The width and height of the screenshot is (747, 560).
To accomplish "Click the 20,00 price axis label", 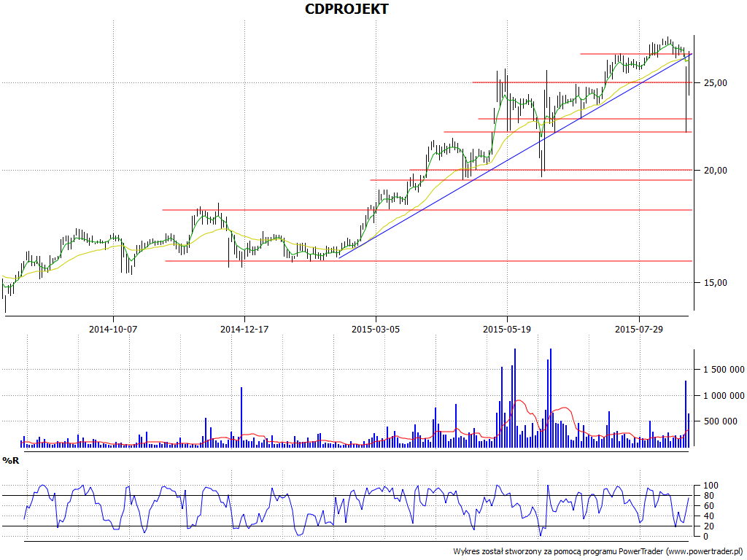I will click(715, 171).
